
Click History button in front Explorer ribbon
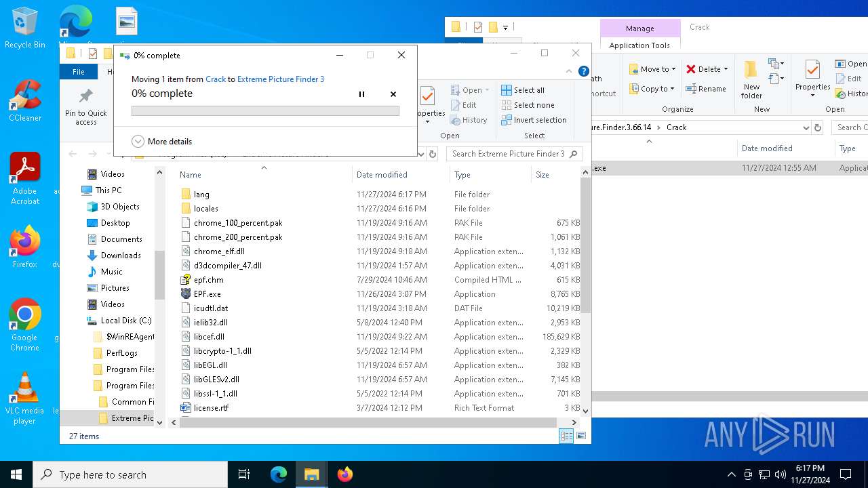[469, 120]
